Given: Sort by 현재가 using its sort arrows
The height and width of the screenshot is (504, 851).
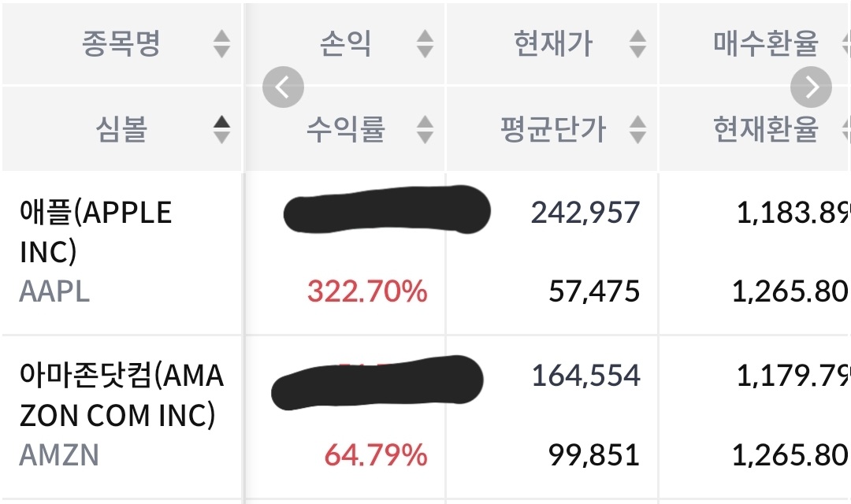Looking at the screenshot, I should click(x=638, y=44).
